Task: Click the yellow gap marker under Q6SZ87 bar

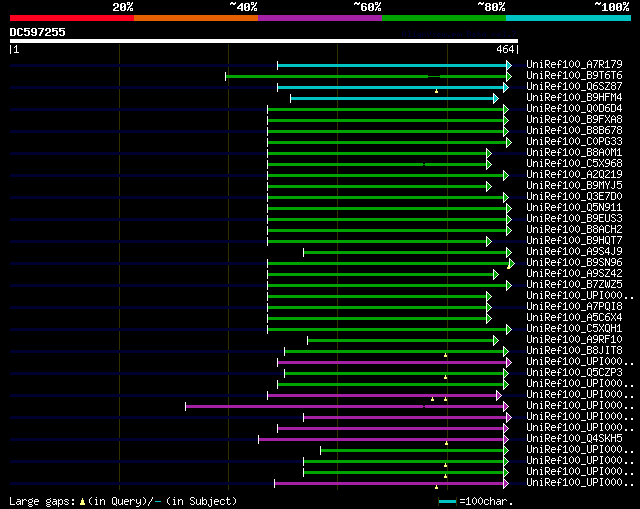Action: coord(436,91)
